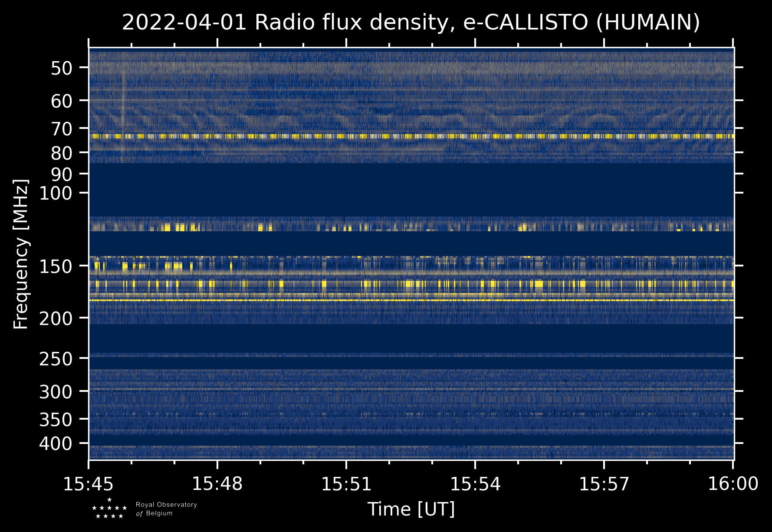Click the 300 MHz frequency tick label

point(56,392)
